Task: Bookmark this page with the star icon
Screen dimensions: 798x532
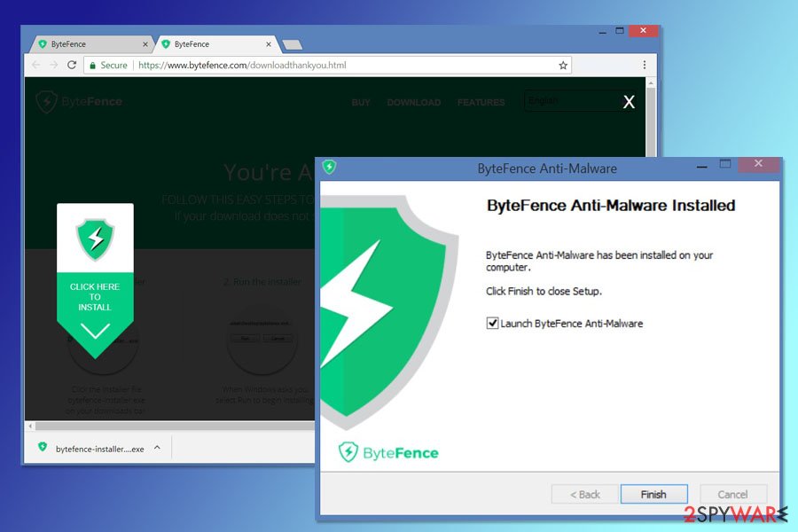Action: 563,65
